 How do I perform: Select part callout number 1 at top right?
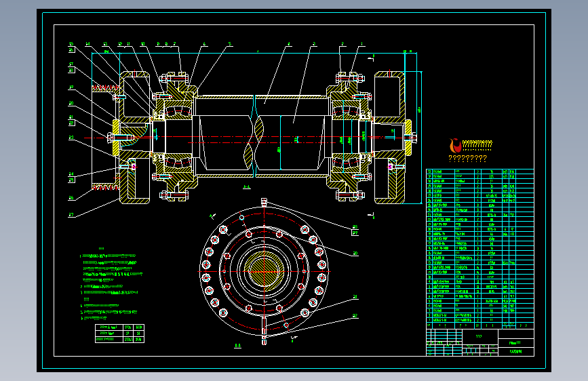point(361,44)
